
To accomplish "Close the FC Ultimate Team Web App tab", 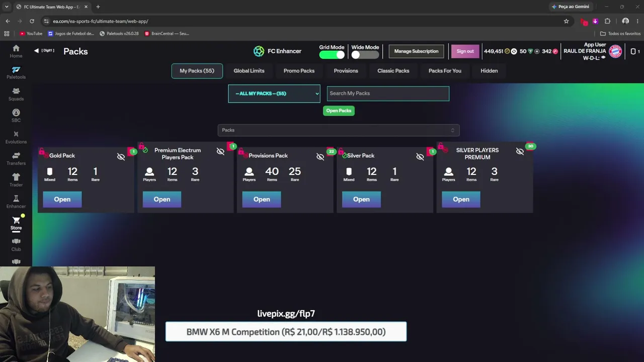I will pos(86,7).
